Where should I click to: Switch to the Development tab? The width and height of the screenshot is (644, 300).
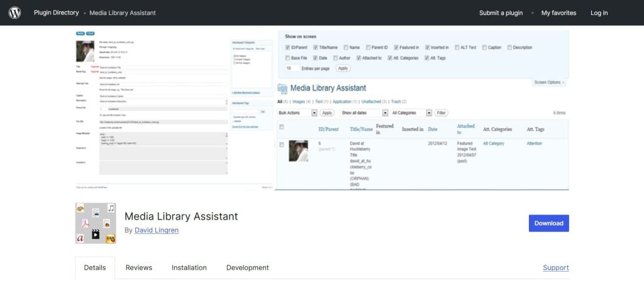(247, 267)
